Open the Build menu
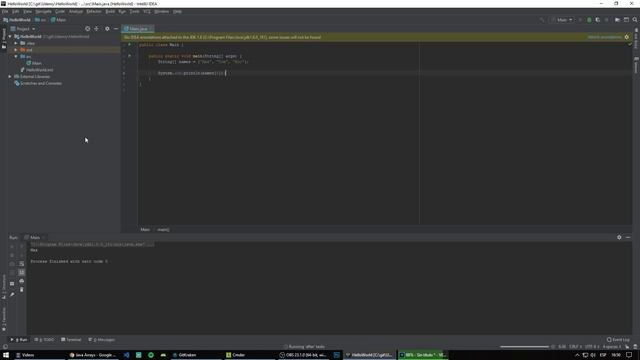 (110, 11)
